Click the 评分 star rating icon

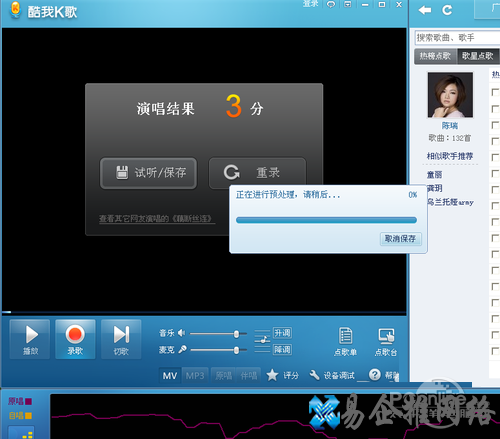tap(272, 375)
